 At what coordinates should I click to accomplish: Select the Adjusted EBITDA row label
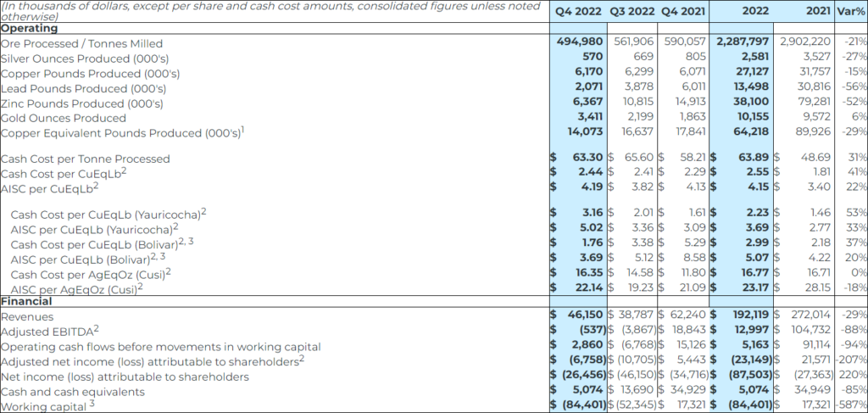tap(50, 331)
